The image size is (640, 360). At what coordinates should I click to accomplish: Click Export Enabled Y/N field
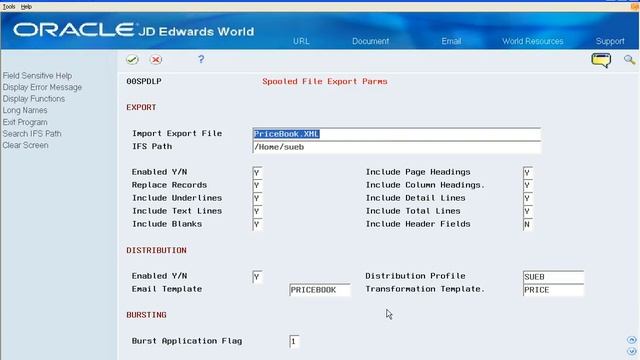point(257,173)
